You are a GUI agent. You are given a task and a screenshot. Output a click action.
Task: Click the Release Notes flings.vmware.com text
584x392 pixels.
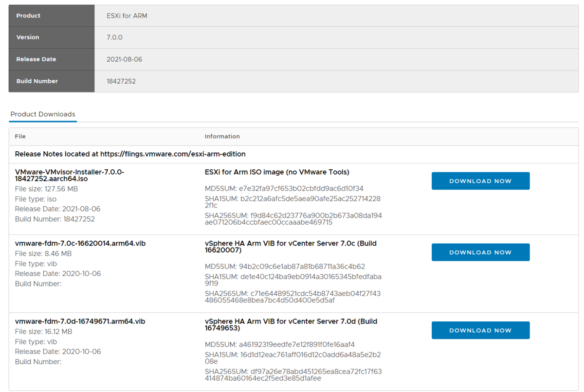[x=130, y=154]
